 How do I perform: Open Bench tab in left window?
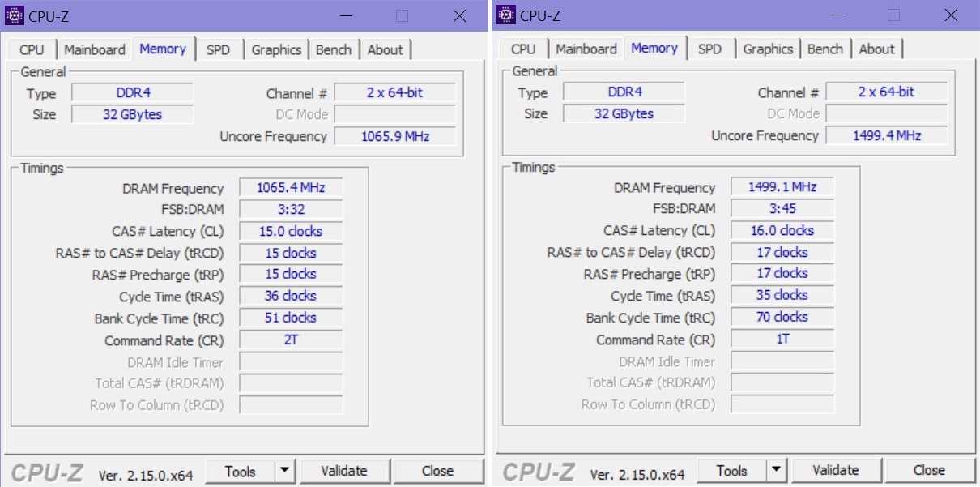[x=334, y=49]
